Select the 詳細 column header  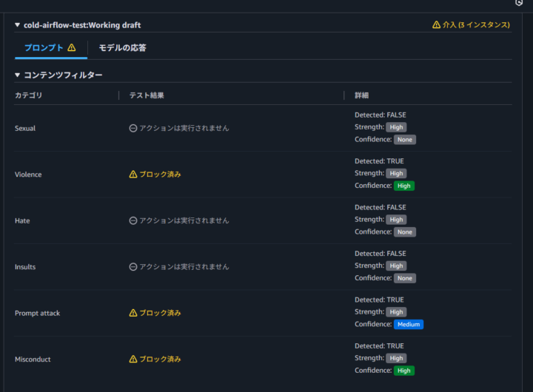click(x=362, y=95)
